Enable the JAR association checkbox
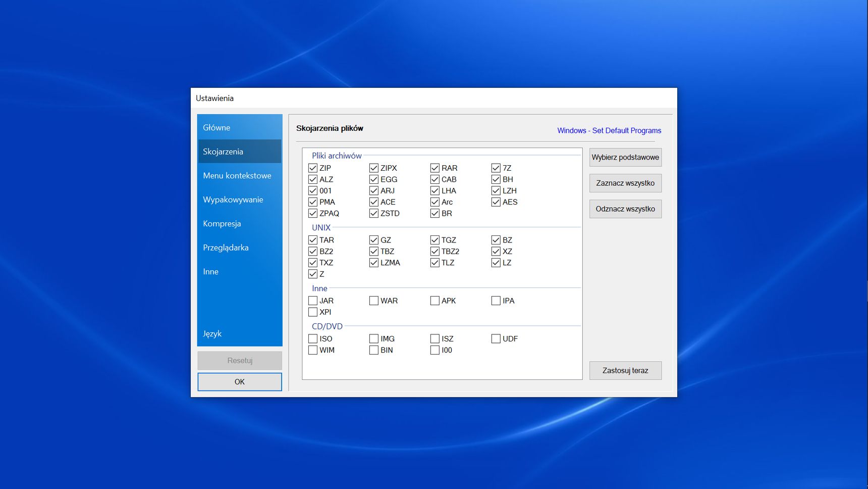The height and width of the screenshot is (489, 868). (313, 301)
